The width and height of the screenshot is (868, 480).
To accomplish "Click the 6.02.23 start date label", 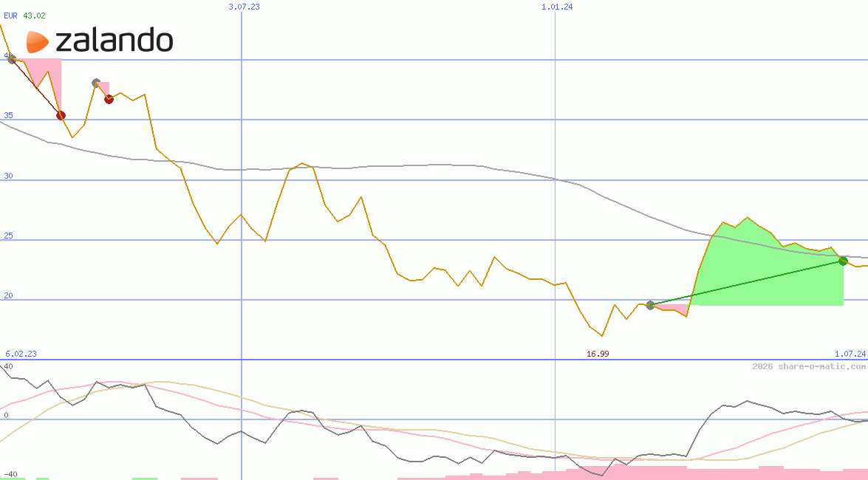I will [21, 354].
